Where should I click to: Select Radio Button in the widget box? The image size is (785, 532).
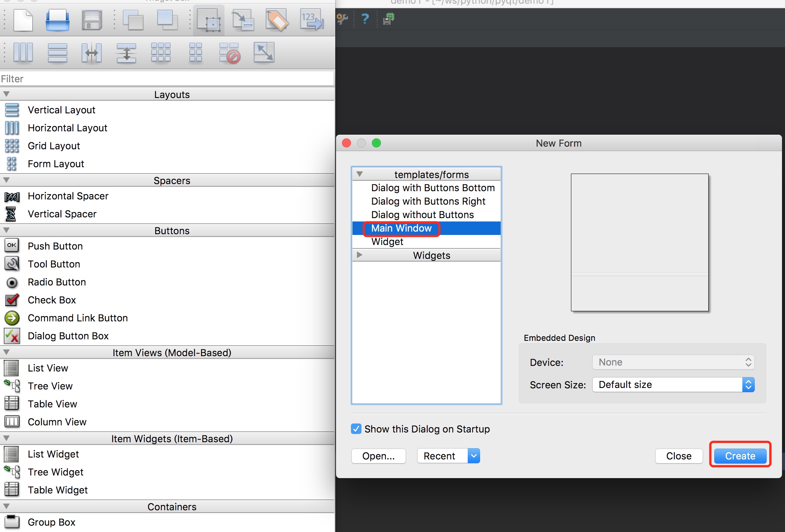[x=57, y=282]
